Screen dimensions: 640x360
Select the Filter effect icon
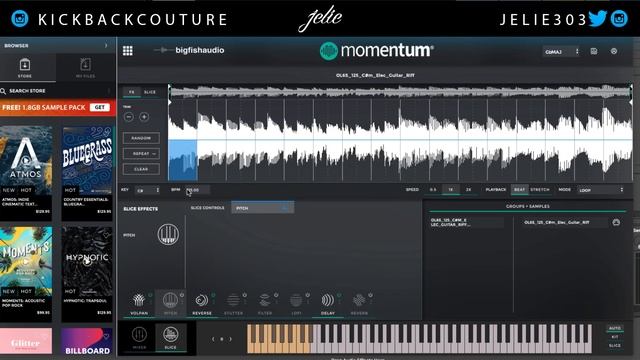click(264, 300)
